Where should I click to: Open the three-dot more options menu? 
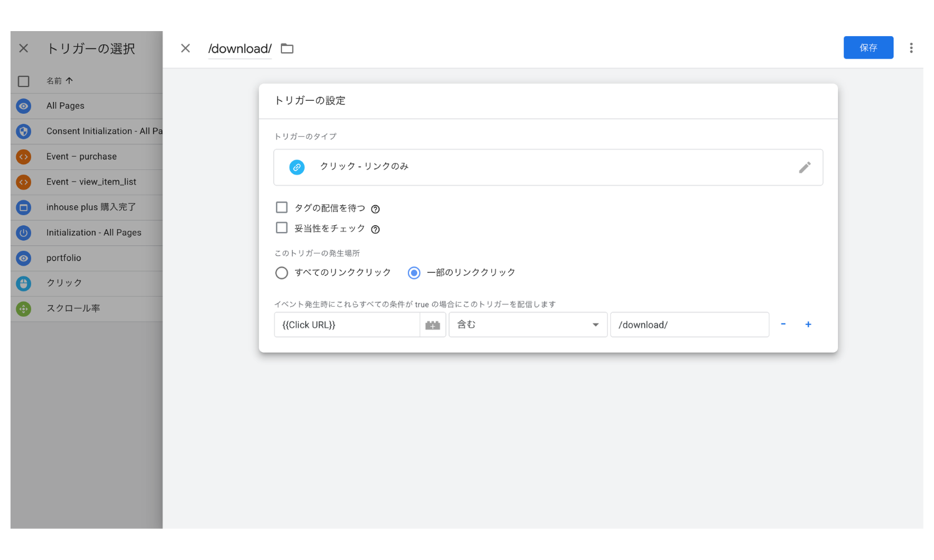(x=911, y=48)
